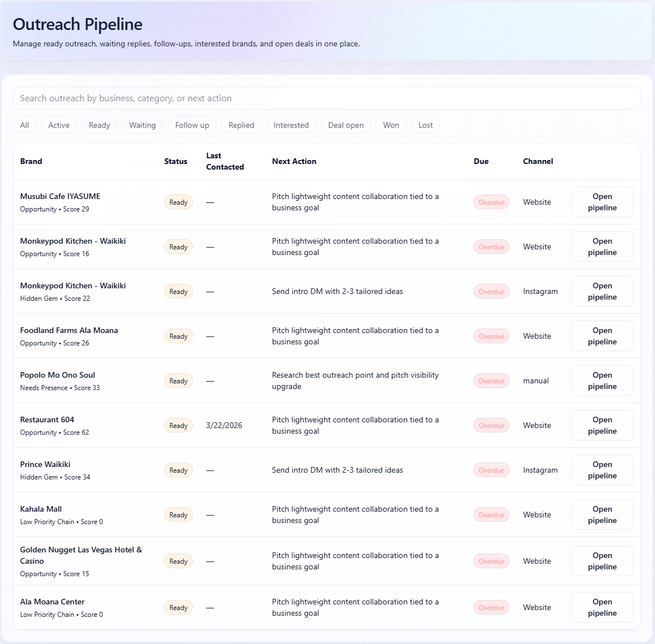The height and width of the screenshot is (644, 655).
Task: Click Overdue badge in Ala Moana Center row
Action: point(491,608)
